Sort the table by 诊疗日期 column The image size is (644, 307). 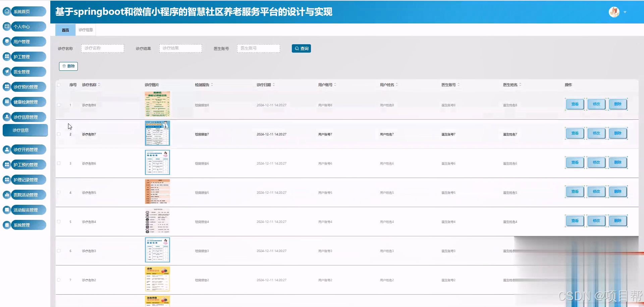coord(274,85)
